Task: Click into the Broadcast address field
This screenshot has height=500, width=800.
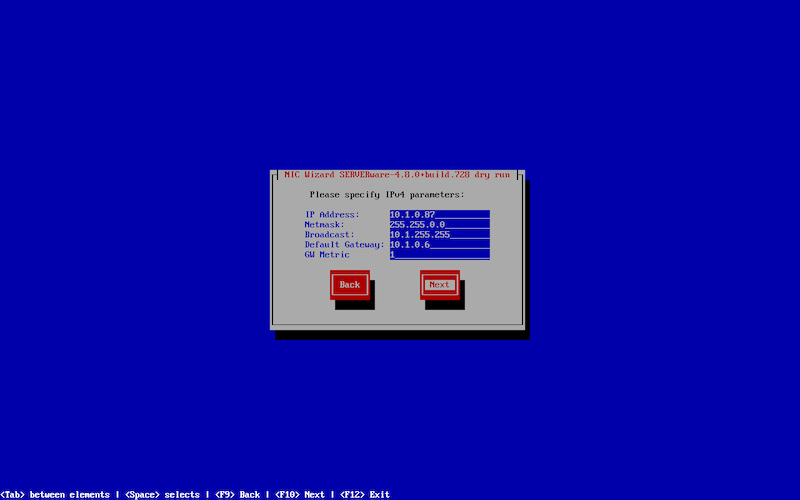Action: (x=439, y=234)
